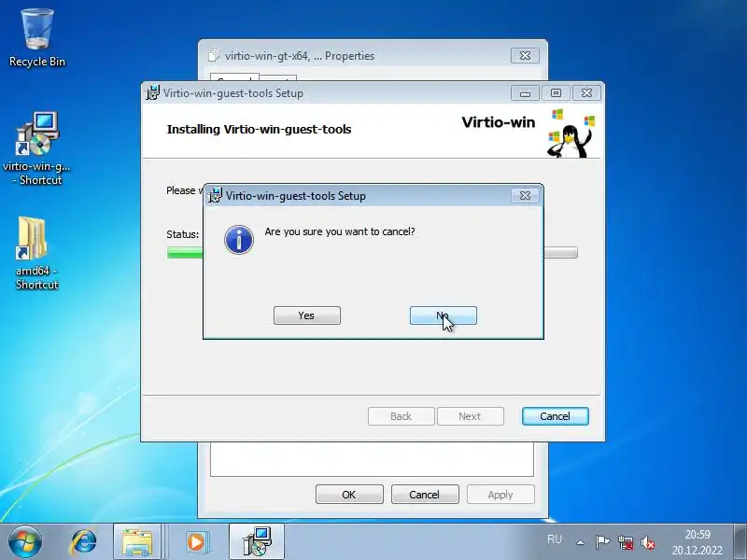Minimize the Virtio-win-guest-tools Setup window
Viewport: 747px width, 560px height.
pyautogui.click(x=525, y=93)
